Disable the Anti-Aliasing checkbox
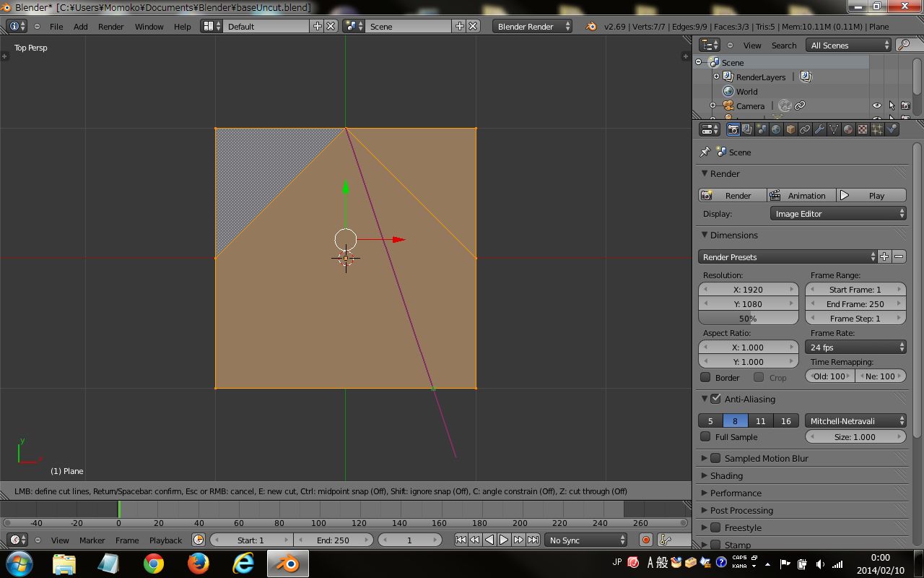The width and height of the screenshot is (924, 578). click(715, 399)
